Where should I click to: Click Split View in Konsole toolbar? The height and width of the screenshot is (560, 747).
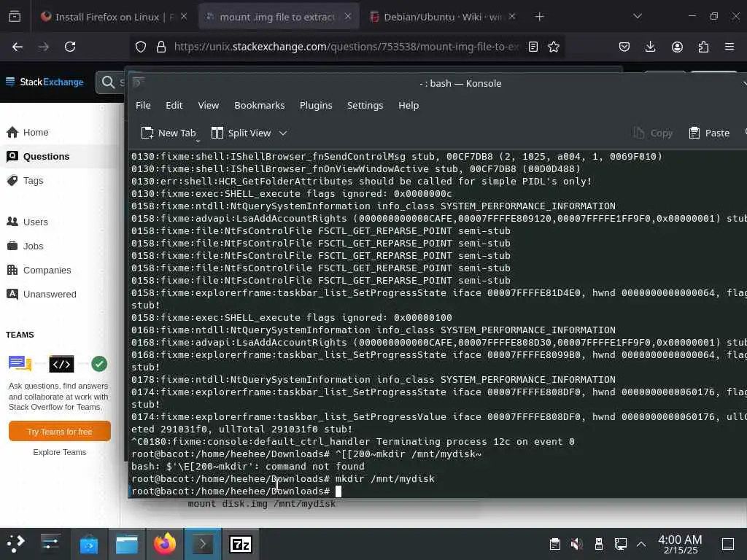tap(241, 133)
